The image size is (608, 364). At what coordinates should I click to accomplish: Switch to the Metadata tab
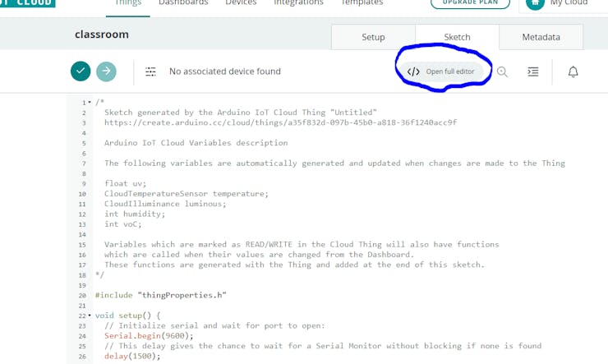[541, 37]
